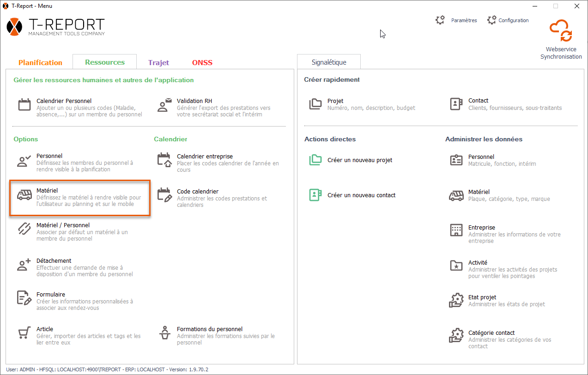Image resolution: width=588 pixels, height=375 pixels.
Task: Open the Détachement person-plus icon
Action: (24, 265)
